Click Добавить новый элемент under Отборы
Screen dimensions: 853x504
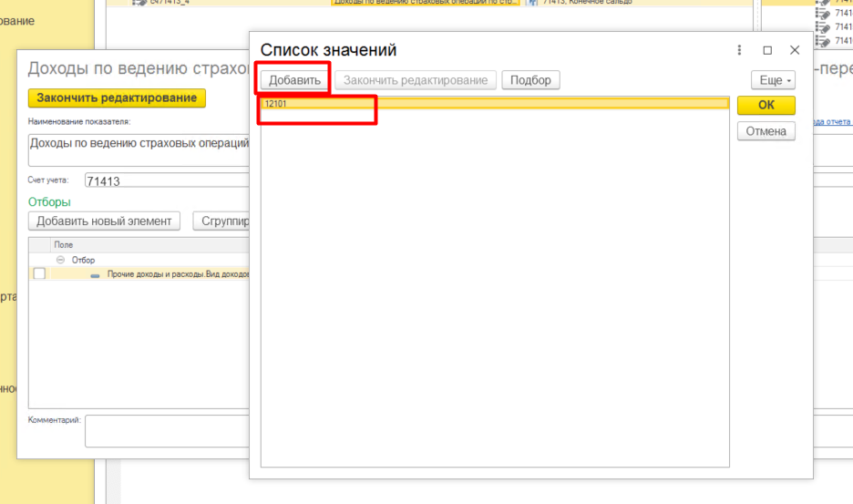(x=104, y=221)
